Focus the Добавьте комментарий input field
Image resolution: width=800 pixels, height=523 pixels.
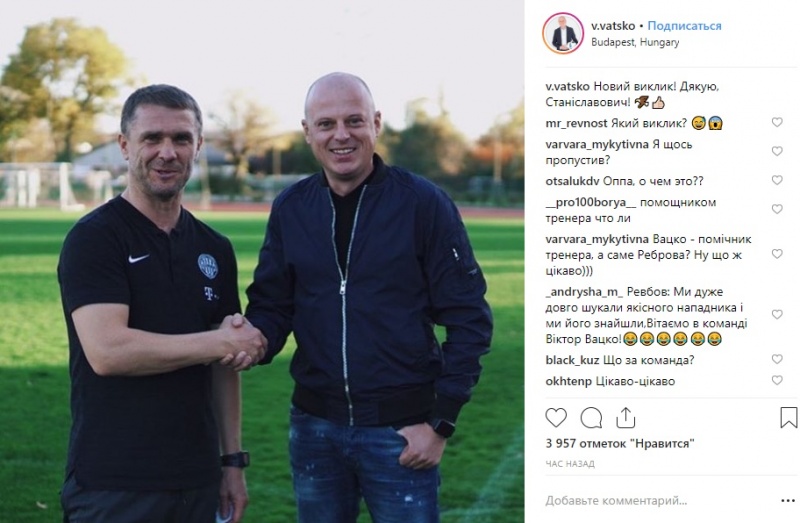point(658,501)
